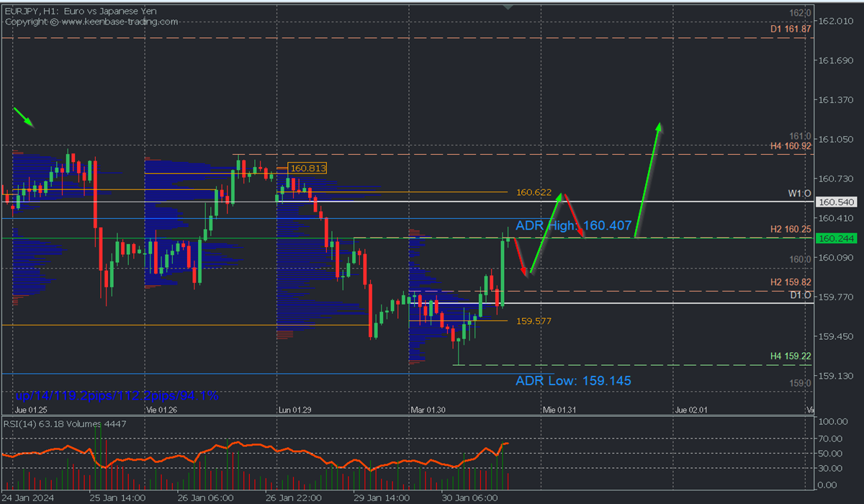Click the 29 Jan 14:00 time axis label

pos(381,498)
